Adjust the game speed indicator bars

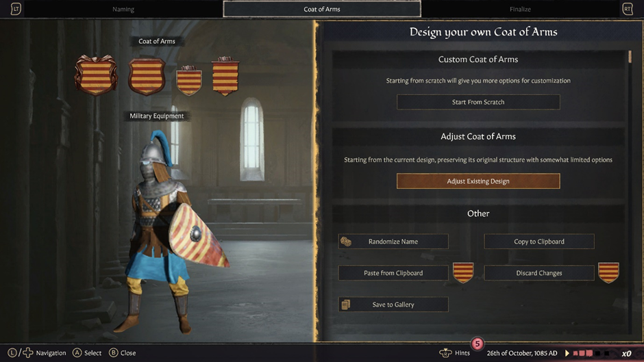pyautogui.click(x=591, y=353)
